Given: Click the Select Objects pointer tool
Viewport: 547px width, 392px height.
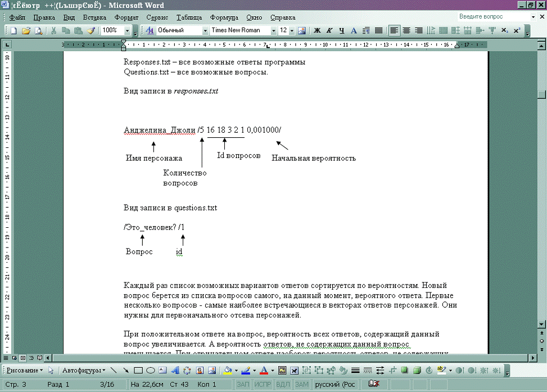Looking at the screenshot, I should pyautogui.click(x=51, y=371).
